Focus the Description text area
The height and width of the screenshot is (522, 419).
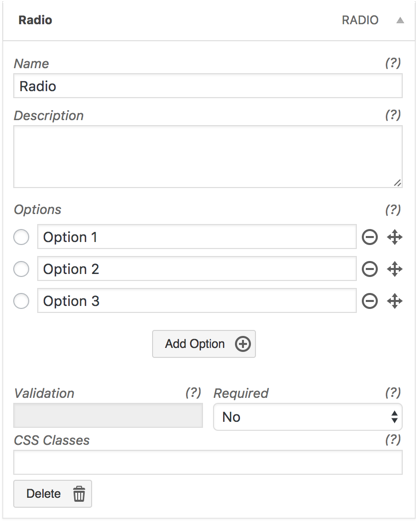coord(208,157)
